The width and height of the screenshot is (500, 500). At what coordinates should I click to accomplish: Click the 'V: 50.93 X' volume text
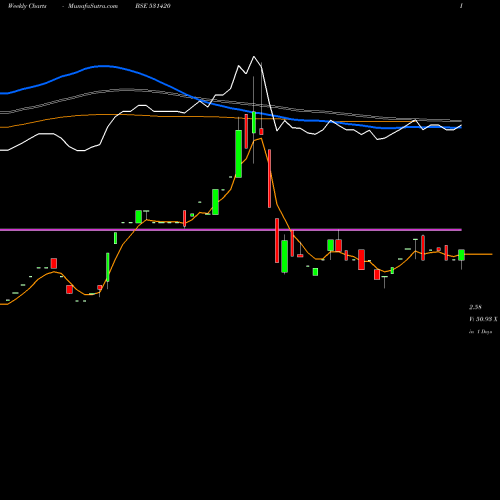[x=483, y=319]
